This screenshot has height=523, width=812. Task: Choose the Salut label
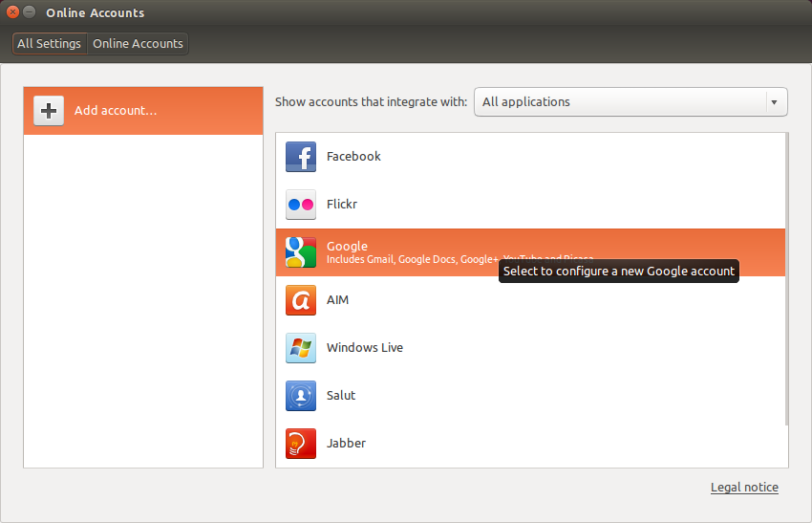[x=341, y=396]
